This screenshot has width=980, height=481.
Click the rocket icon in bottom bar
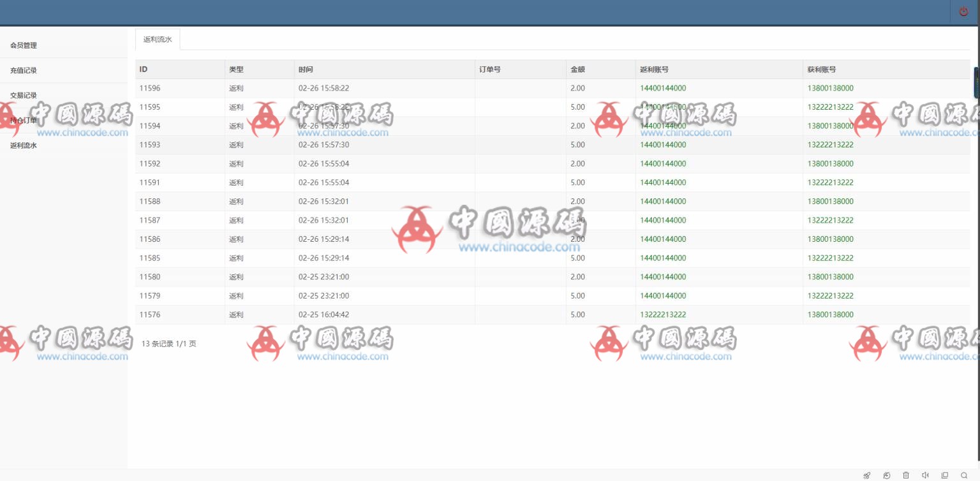coord(866,475)
